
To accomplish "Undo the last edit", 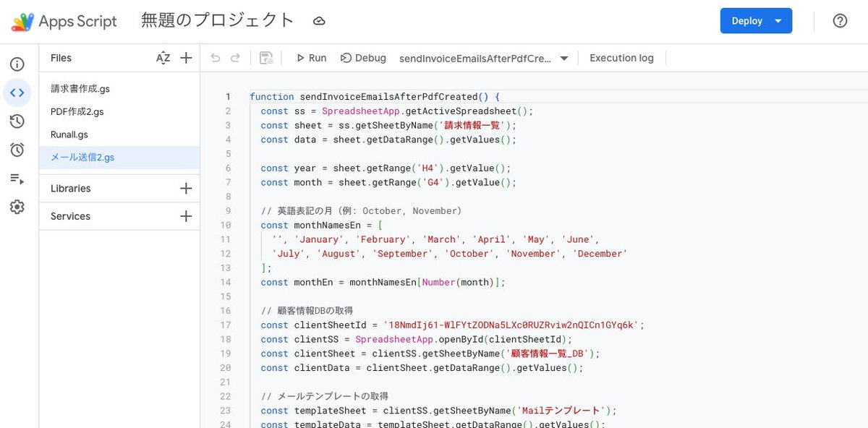I will (x=216, y=59).
